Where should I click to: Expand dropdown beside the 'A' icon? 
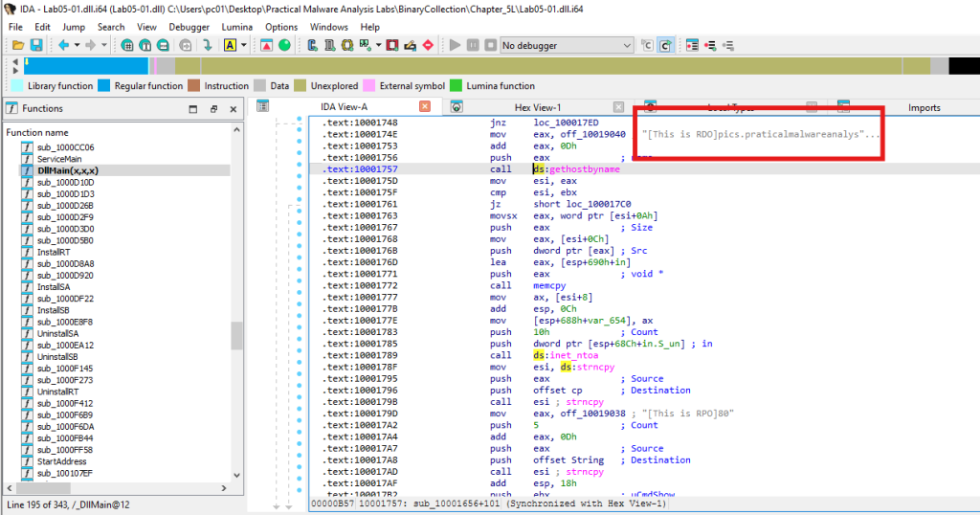244,46
